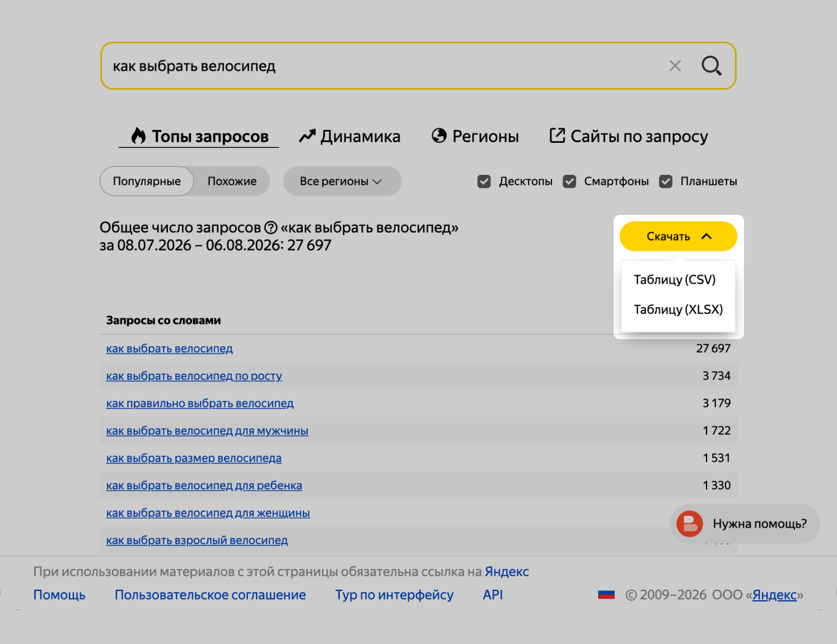Image resolution: width=837 pixels, height=644 pixels.
Task: Open 'как выбрать взрослый велосипед' link
Action: [197, 540]
